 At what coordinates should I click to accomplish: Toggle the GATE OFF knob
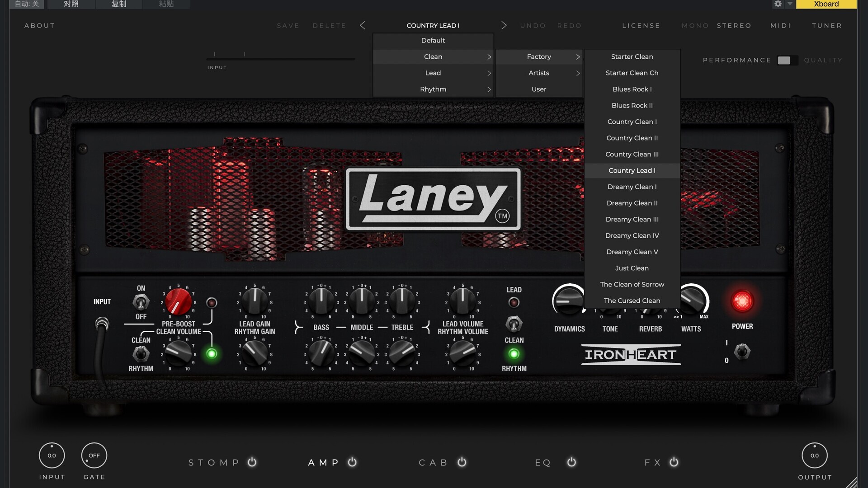(x=94, y=455)
